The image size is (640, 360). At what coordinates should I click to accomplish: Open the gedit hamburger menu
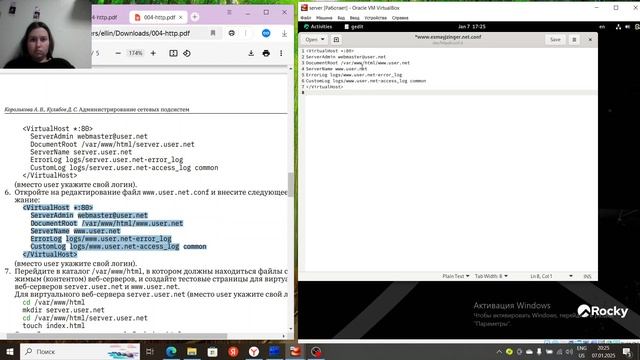(x=574, y=40)
